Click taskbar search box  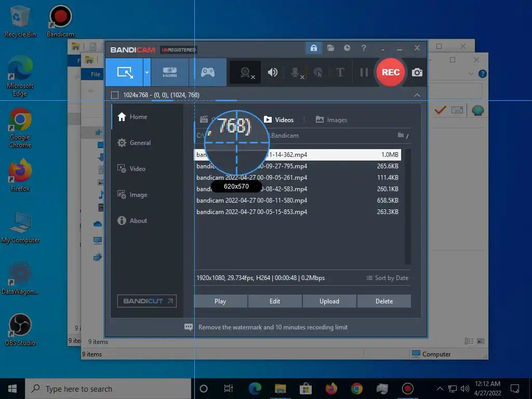pos(108,389)
